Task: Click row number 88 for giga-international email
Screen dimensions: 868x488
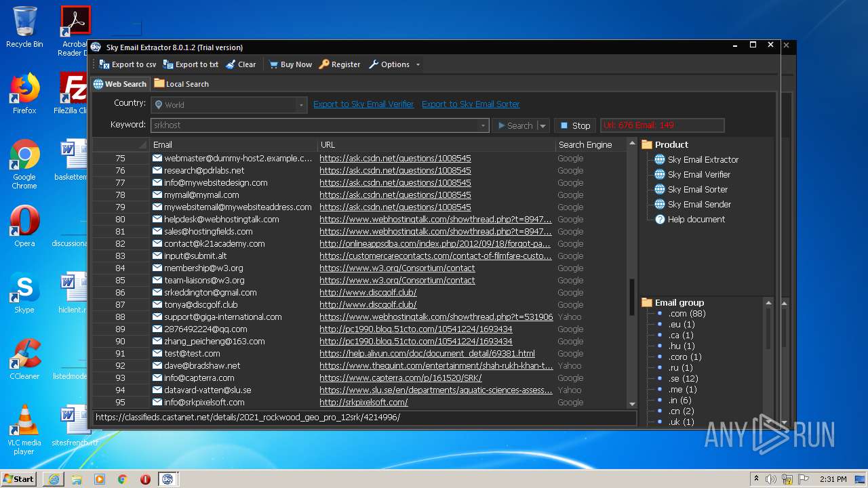Action: coord(120,317)
